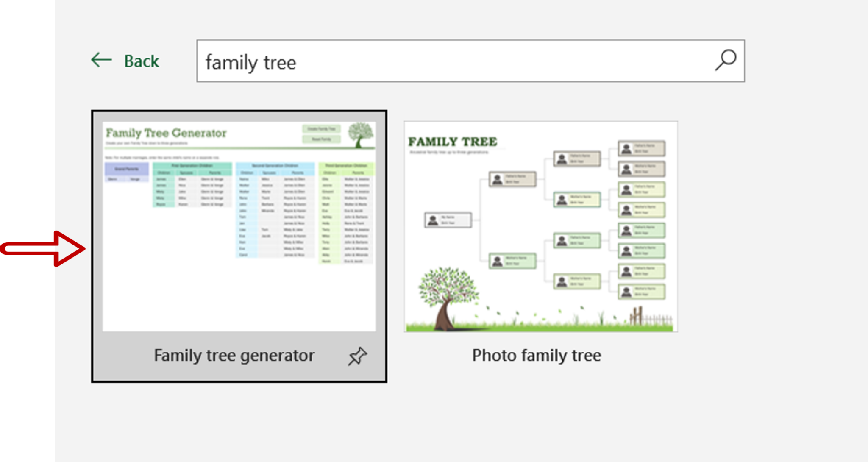Viewport: 868px width, 462px height.
Task: Click the FAMILY TREE heading in photo preview
Action: coord(452,142)
